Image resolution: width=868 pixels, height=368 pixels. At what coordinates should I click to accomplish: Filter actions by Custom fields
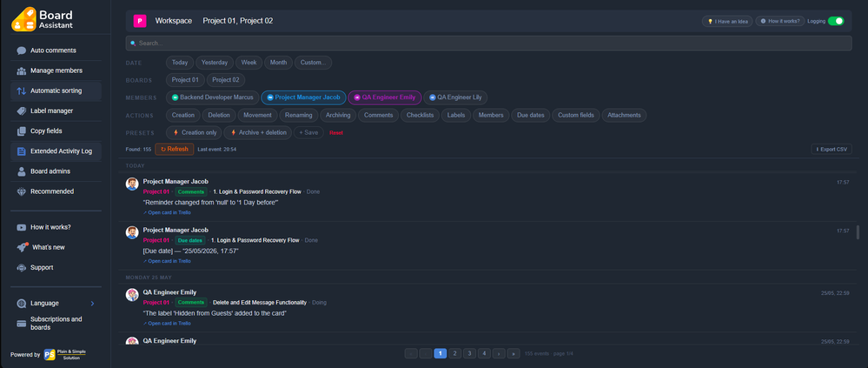[576, 116]
